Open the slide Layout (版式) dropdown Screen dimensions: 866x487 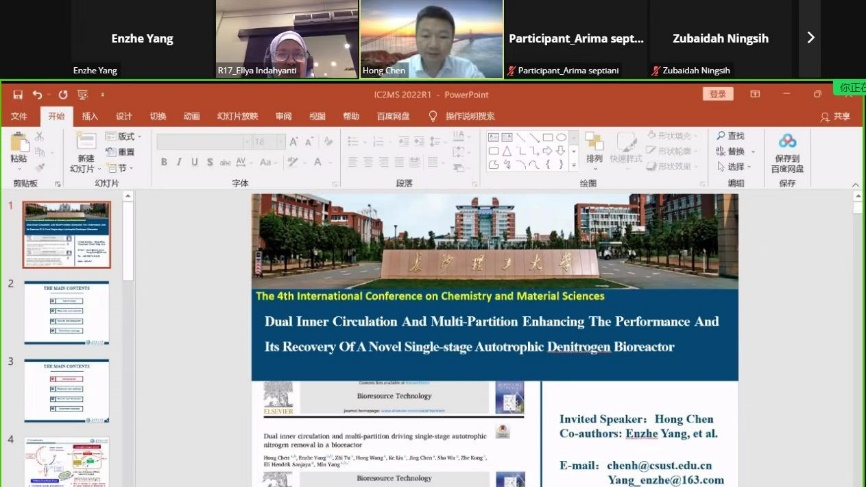(126, 136)
